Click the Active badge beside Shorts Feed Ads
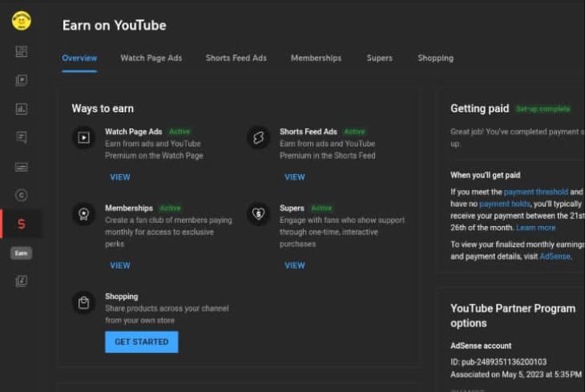 point(354,131)
